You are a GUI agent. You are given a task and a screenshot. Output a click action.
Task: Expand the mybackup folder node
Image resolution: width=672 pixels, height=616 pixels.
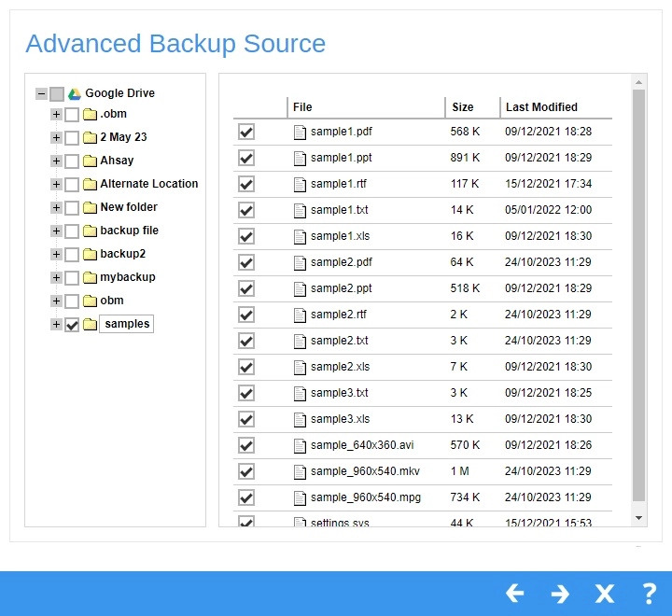tap(56, 277)
